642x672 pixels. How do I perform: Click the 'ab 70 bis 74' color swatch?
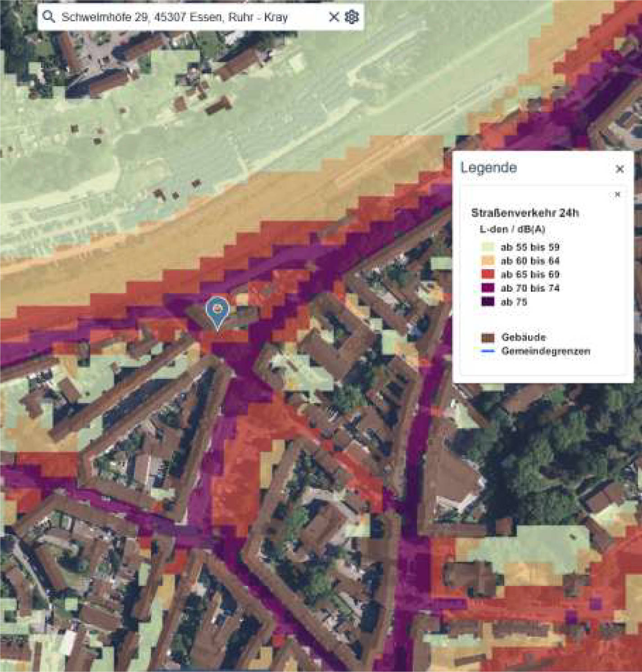pos(488,288)
